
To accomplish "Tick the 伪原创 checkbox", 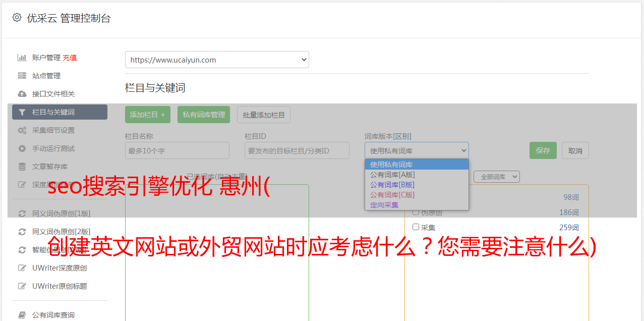I will [x=416, y=212].
